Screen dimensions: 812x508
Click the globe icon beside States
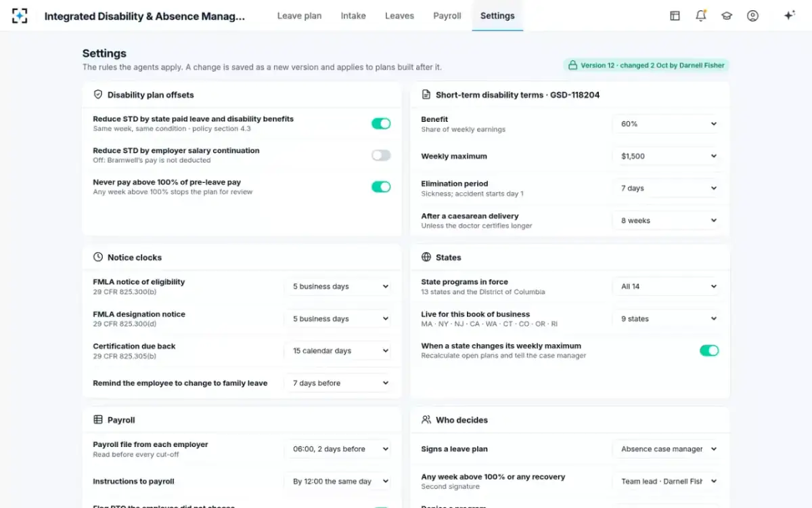(x=426, y=257)
